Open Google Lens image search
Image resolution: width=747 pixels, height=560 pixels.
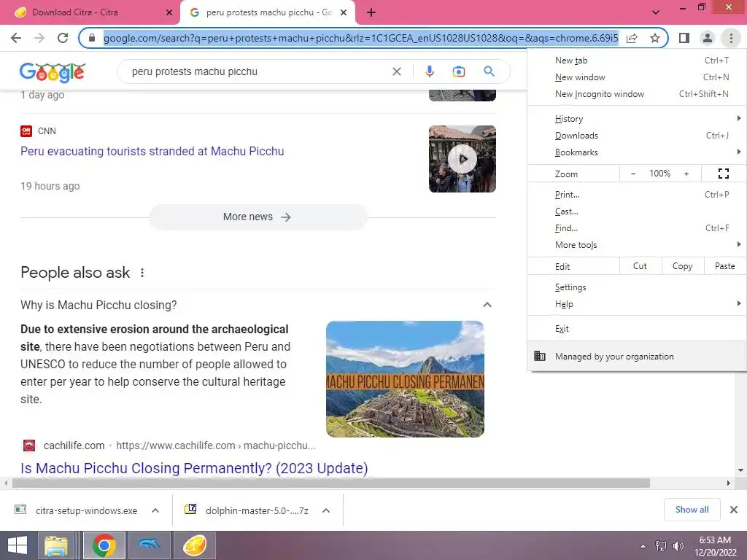coord(458,71)
